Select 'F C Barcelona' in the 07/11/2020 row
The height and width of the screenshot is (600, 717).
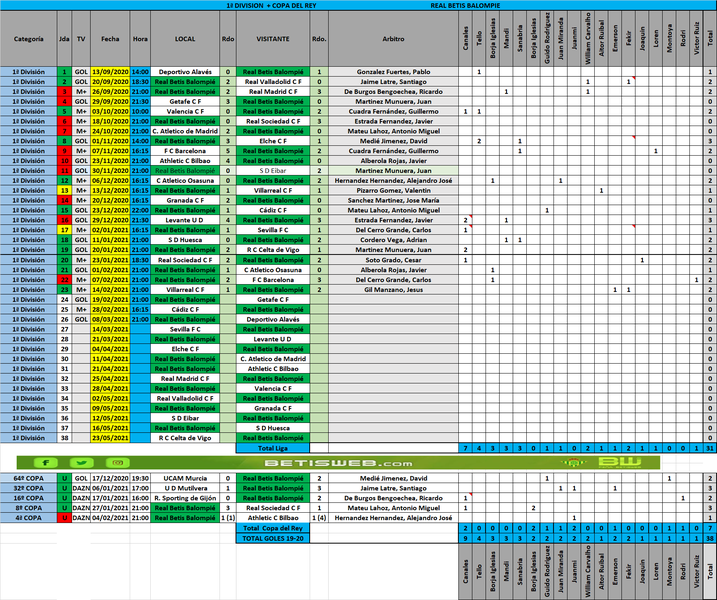(x=185, y=151)
